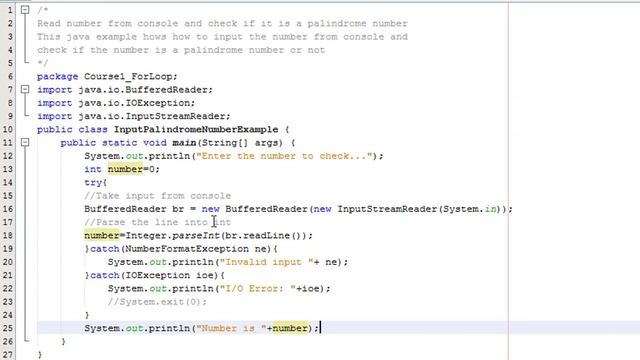Click parseInt on line 18
The height and width of the screenshot is (360, 640).
[196, 236]
